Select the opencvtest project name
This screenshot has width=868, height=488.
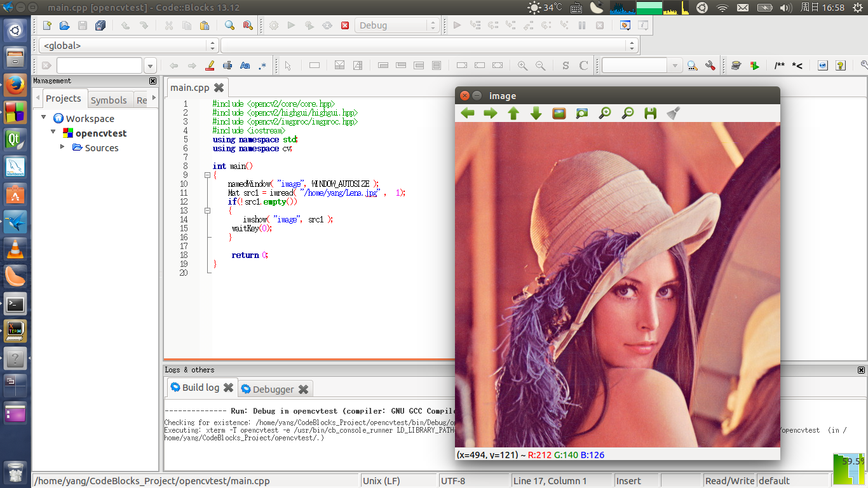point(101,133)
